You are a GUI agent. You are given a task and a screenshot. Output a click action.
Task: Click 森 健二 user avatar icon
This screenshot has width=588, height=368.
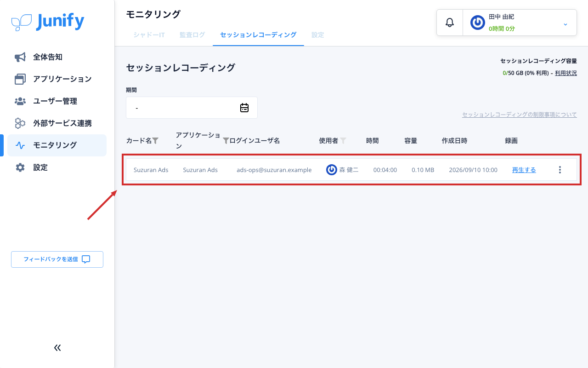coord(332,170)
